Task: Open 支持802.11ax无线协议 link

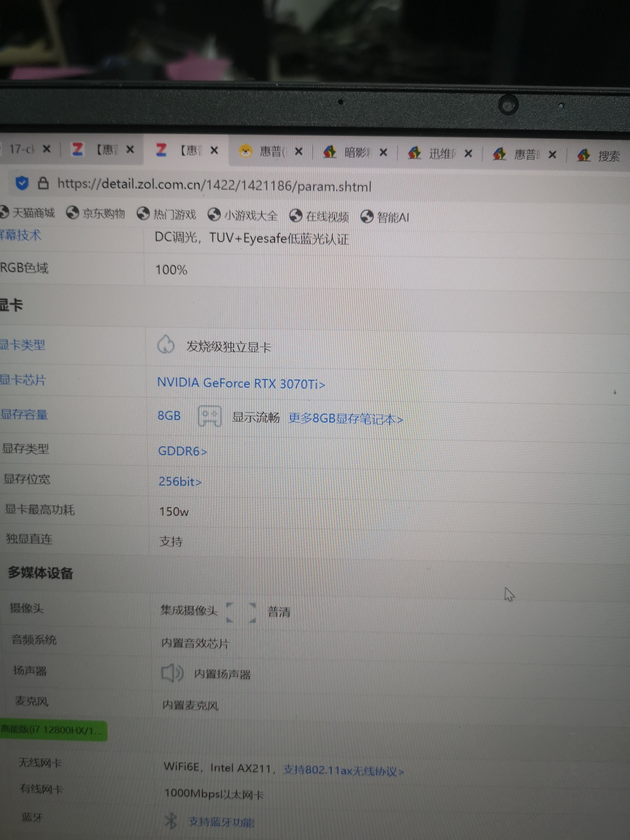Action: tap(343, 770)
